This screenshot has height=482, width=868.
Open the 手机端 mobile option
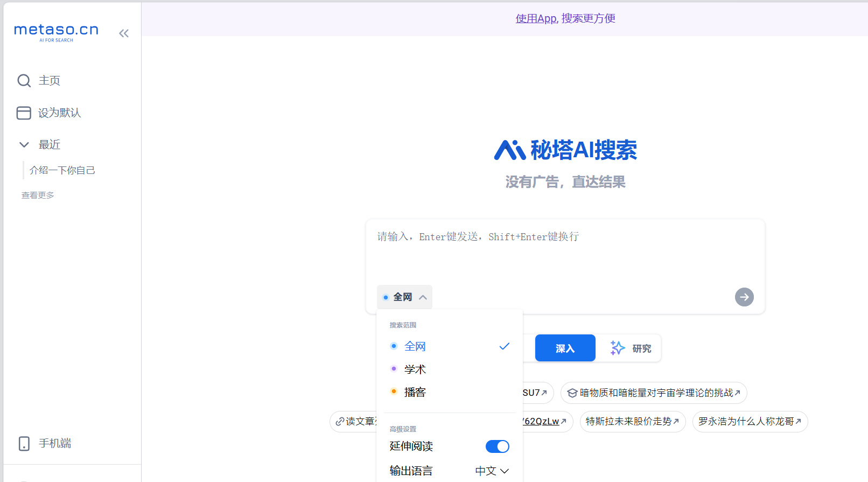[x=45, y=443]
